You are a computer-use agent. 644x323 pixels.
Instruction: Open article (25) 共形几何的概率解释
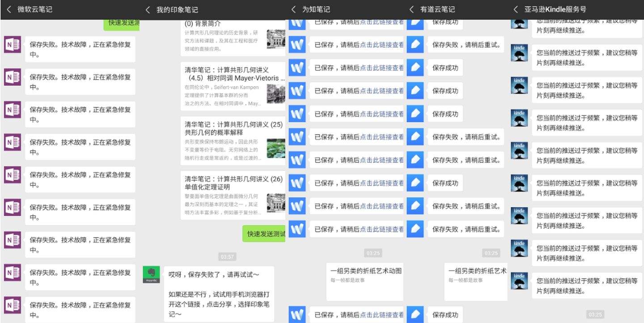click(x=233, y=141)
